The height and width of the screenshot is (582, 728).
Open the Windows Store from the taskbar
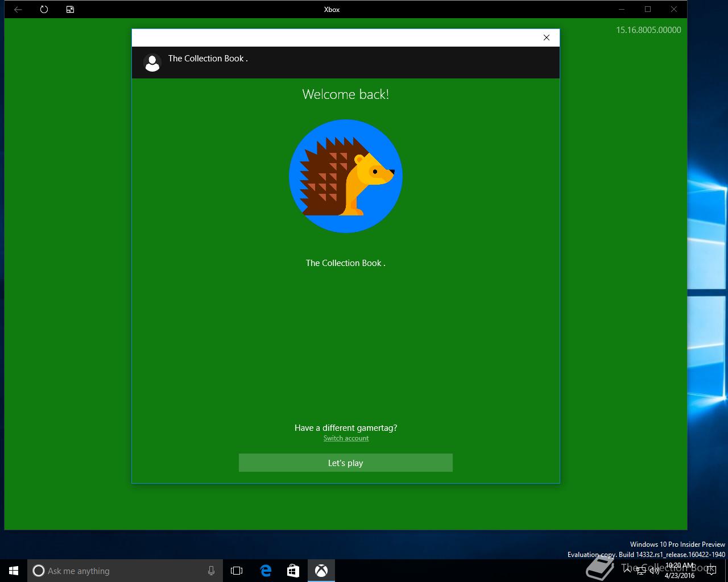(293, 571)
